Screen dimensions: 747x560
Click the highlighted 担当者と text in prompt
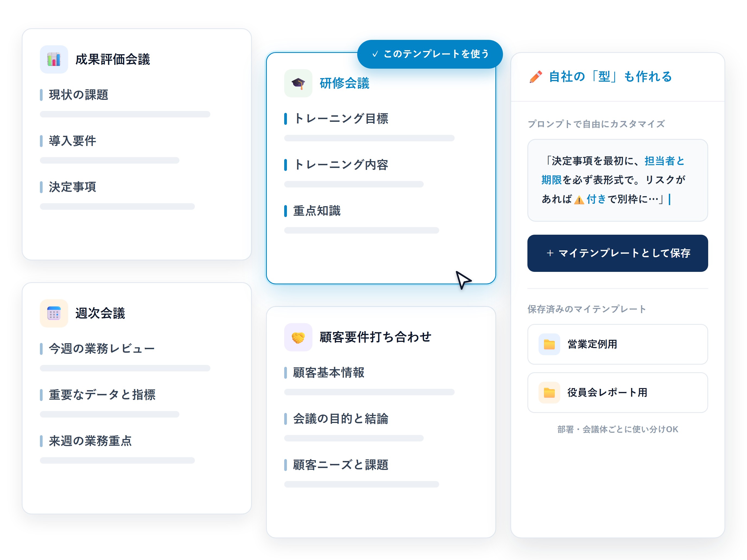coord(664,161)
